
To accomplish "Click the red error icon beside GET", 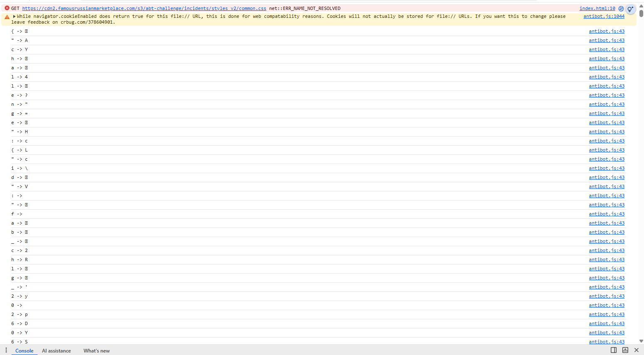I will point(7,8).
